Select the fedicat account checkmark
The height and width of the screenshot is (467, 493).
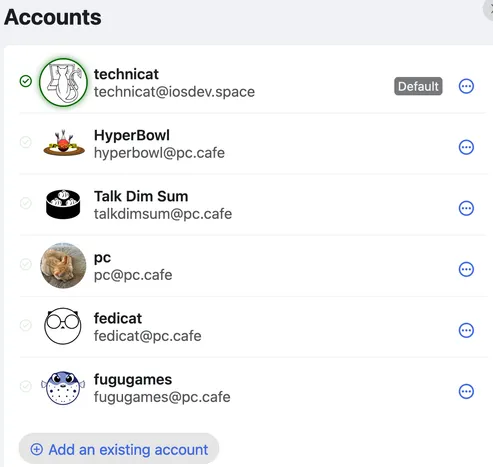(x=26, y=325)
